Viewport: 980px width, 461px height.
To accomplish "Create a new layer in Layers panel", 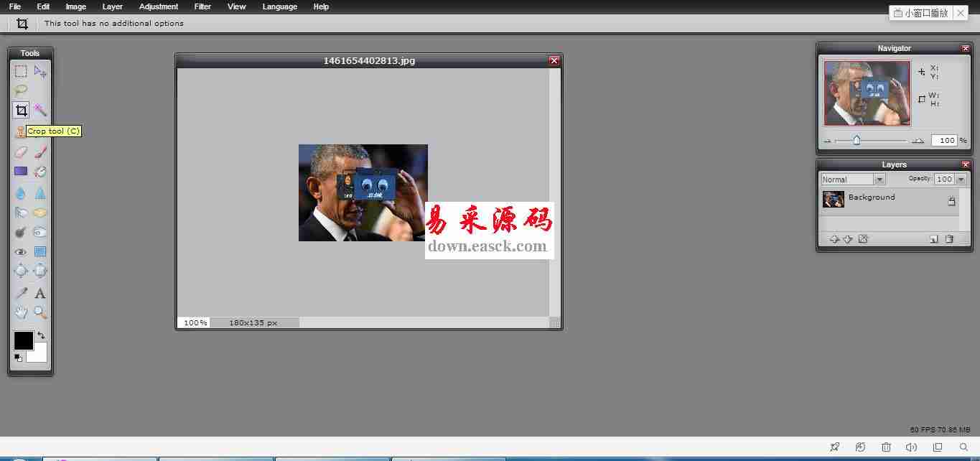I will [934, 239].
